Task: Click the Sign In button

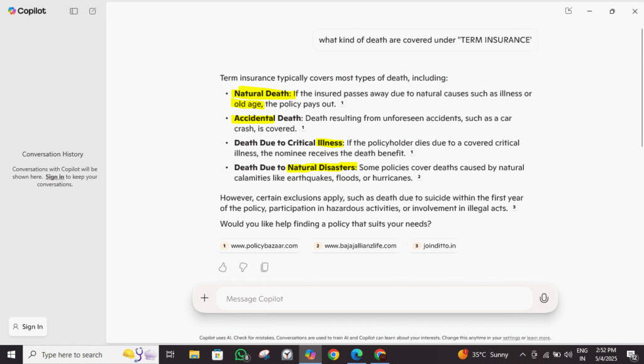Action: pos(28,327)
